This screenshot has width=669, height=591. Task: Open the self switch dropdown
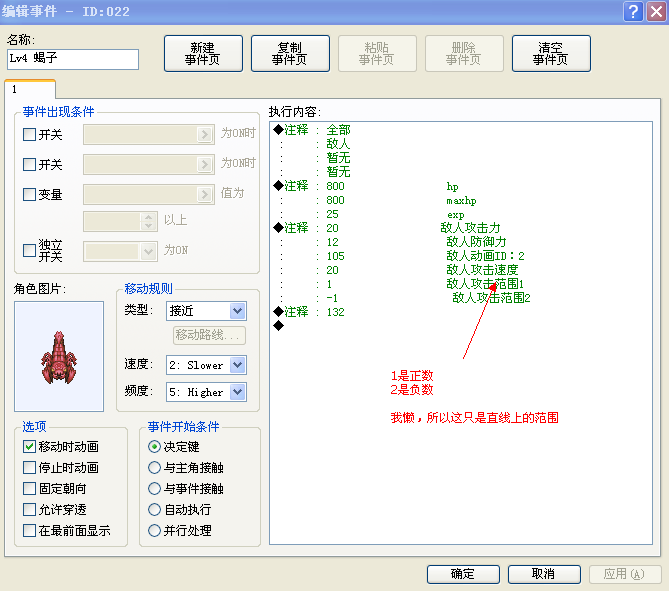[148, 251]
